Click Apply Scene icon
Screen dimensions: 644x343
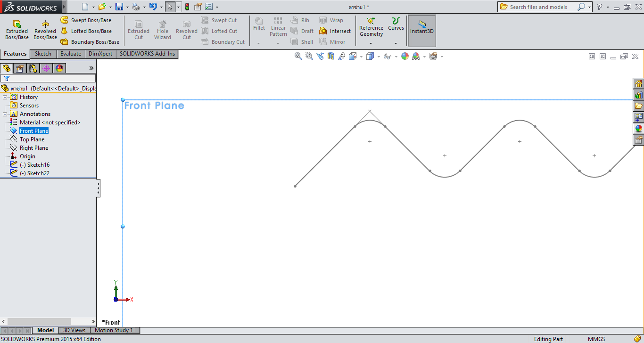click(x=416, y=56)
